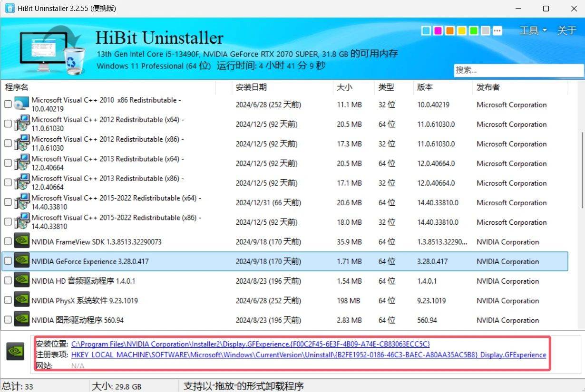585x392 pixels.
Task: Click the icon of Visual C++ 2012 (x86) row
Action: [x=21, y=143]
